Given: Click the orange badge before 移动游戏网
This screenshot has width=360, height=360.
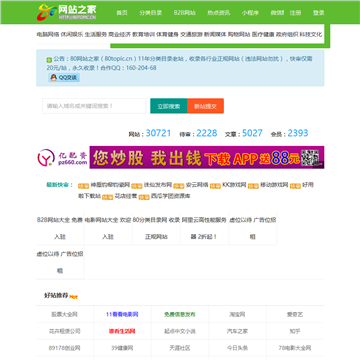Looking at the screenshot, I should 253,186.
